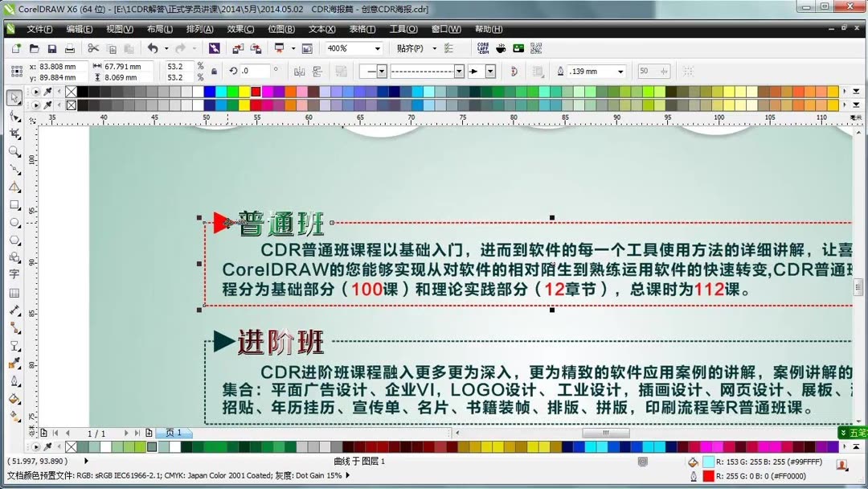Select the Text tool

14,272
